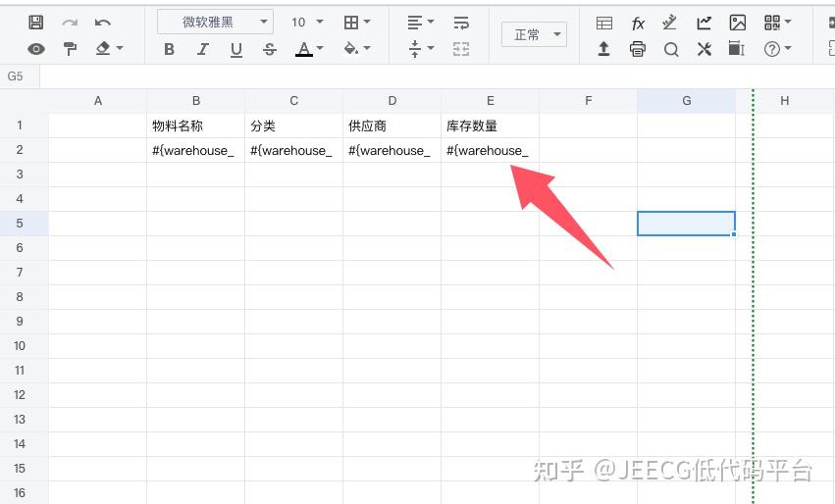This screenshot has width=835, height=504.
Task: Toggle strikethrough formatting
Action: pyautogui.click(x=270, y=49)
